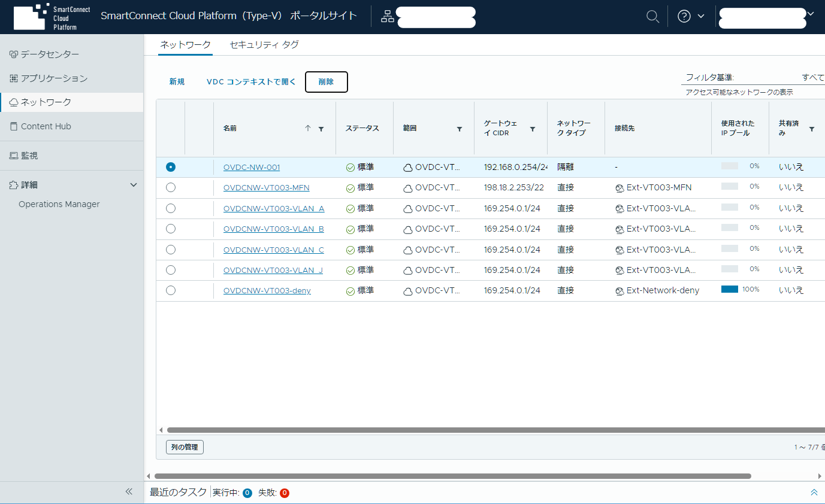Viewport: 825px width, 504px height.
Task: Click the 名前 column sort arrow
Action: [308, 128]
